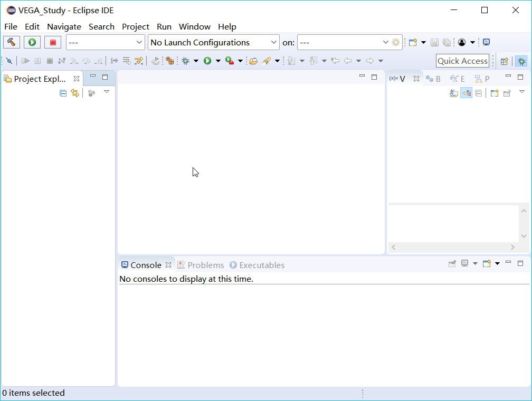Open the Navigate menu

(x=64, y=27)
